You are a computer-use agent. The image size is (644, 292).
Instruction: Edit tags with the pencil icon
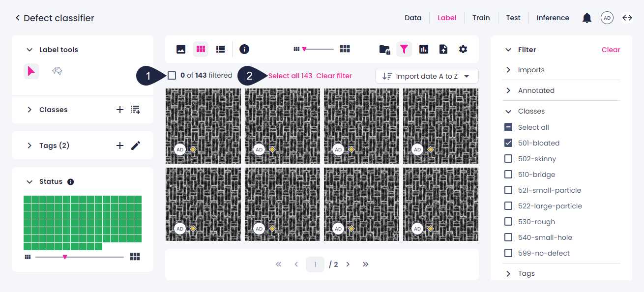[x=136, y=146]
